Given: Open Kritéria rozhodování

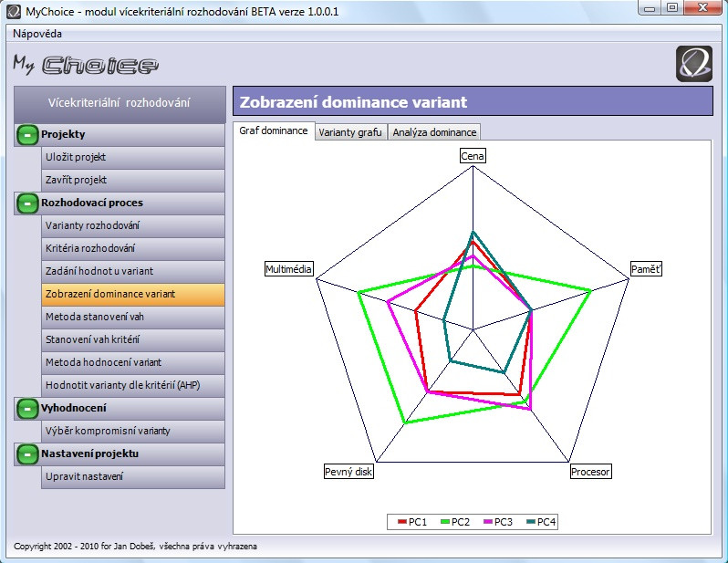Looking at the screenshot, I should pyautogui.click(x=133, y=248).
